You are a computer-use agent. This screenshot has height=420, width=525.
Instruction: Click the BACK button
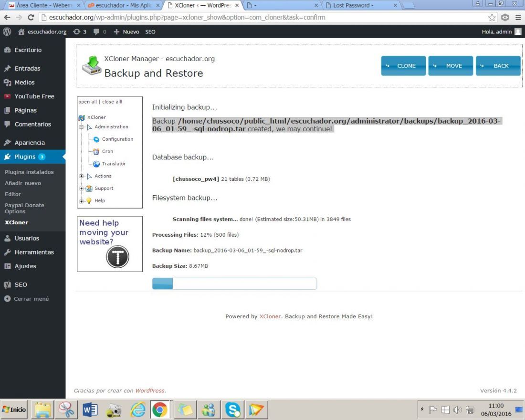[498, 66]
